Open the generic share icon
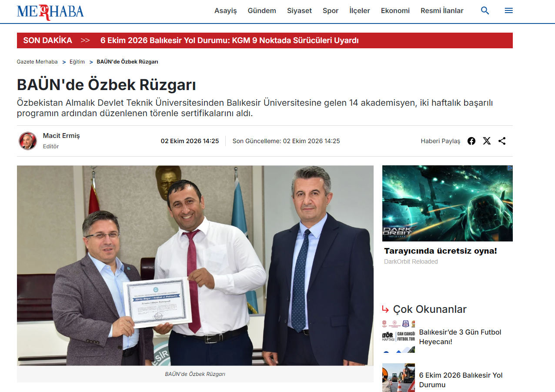Viewport: 555px width, 392px height. coord(502,141)
